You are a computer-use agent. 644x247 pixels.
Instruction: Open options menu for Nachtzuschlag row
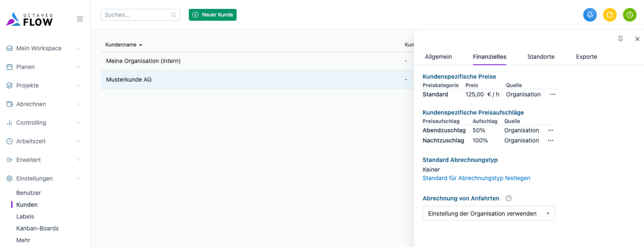coord(550,140)
